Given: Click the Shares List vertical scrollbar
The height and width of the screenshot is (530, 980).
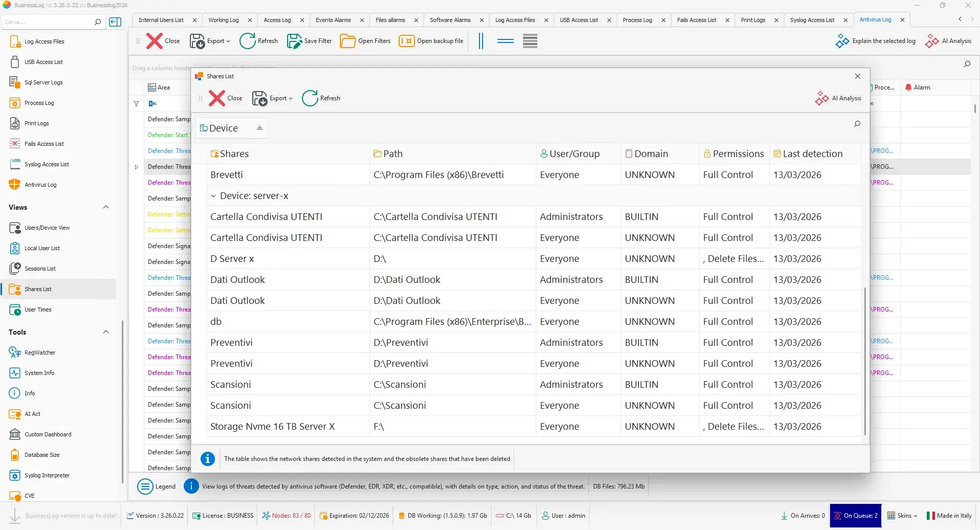Looking at the screenshot, I should tap(865, 361).
